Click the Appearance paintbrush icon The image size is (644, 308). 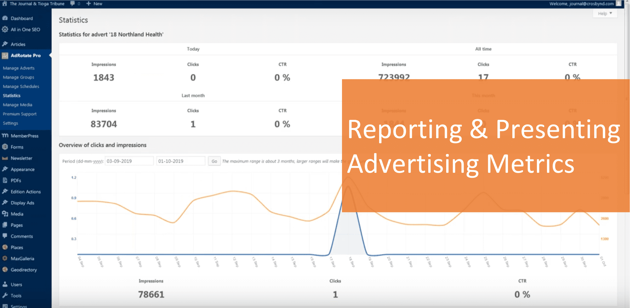(5, 169)
